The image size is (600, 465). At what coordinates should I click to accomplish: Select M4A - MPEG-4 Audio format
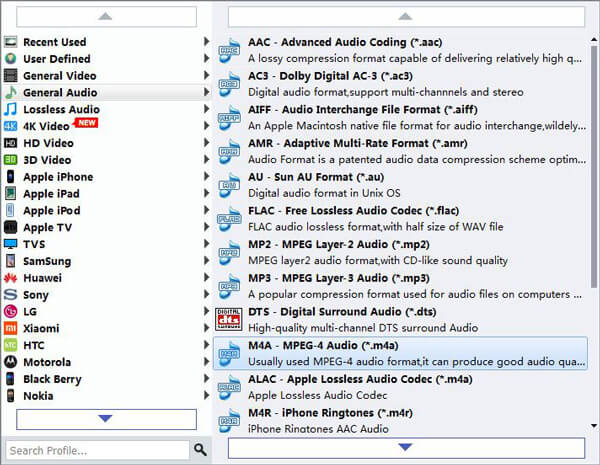[x=401, y=353]
